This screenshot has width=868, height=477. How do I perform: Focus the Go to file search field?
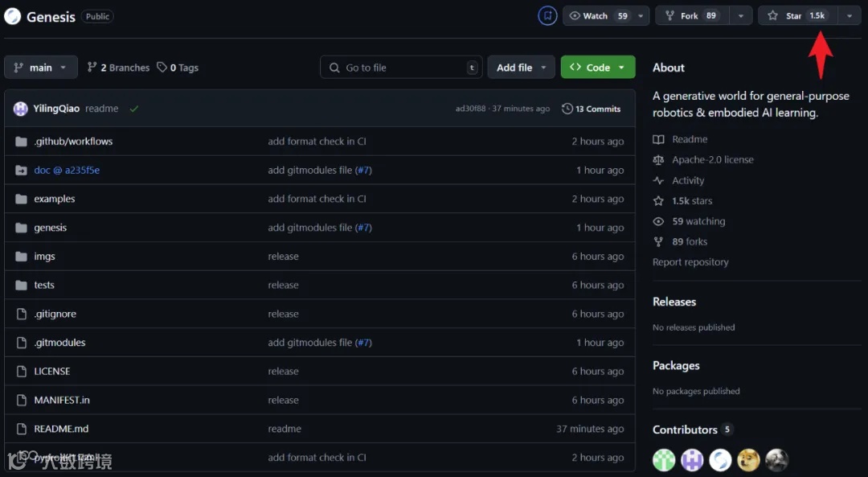coord(401,68)
